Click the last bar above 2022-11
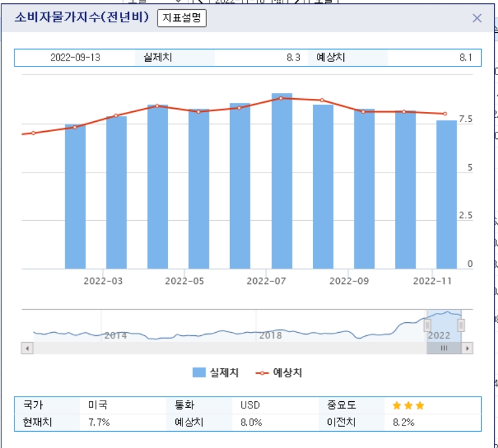Viewport: 498px width, 448px height. point(447,194)
